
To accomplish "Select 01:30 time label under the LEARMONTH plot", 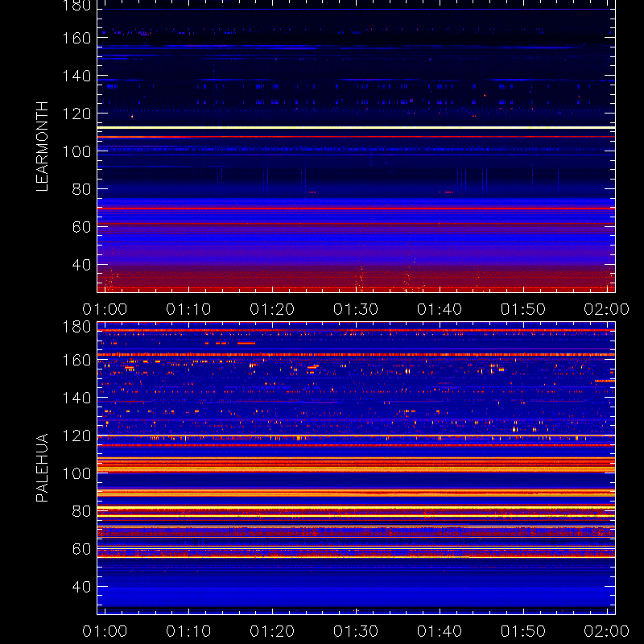I will [356, 309].
